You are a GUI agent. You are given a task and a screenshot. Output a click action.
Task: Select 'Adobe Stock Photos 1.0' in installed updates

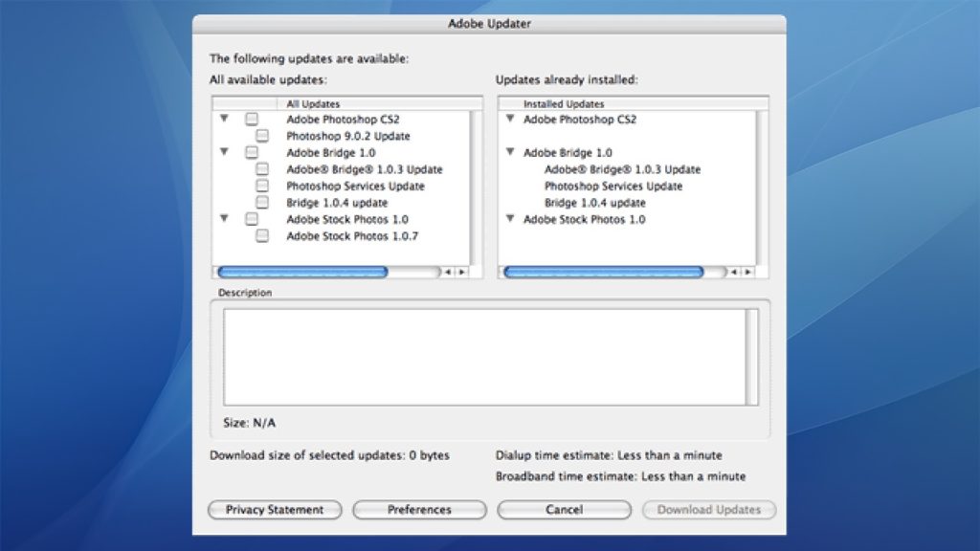(x=584, y=219)
